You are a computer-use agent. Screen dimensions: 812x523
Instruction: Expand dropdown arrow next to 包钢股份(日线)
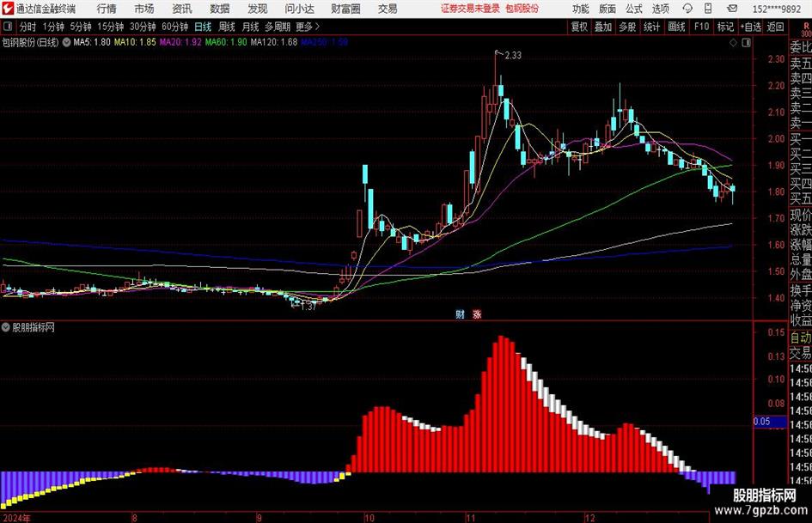point(66,42)
